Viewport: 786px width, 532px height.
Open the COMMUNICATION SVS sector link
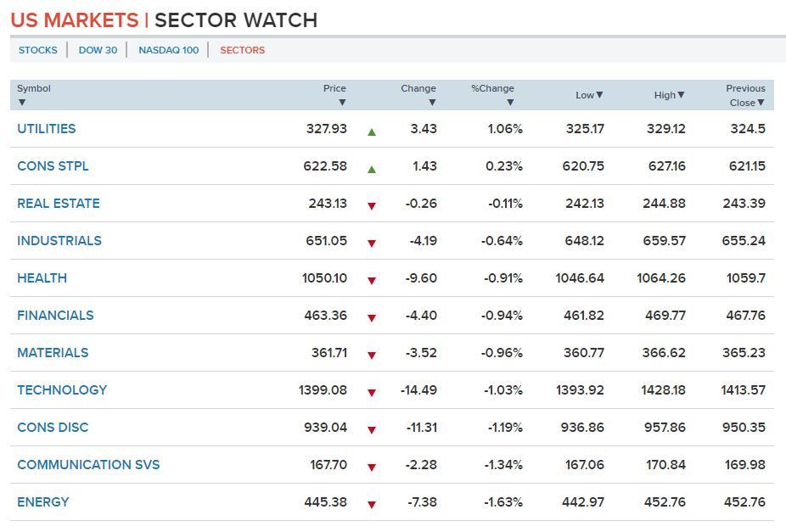click(88, 464)
